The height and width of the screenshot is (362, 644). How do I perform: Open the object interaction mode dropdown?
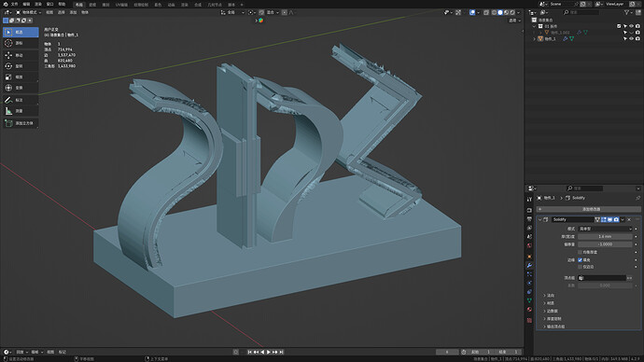pyautogui.click(x=29, y=12)
